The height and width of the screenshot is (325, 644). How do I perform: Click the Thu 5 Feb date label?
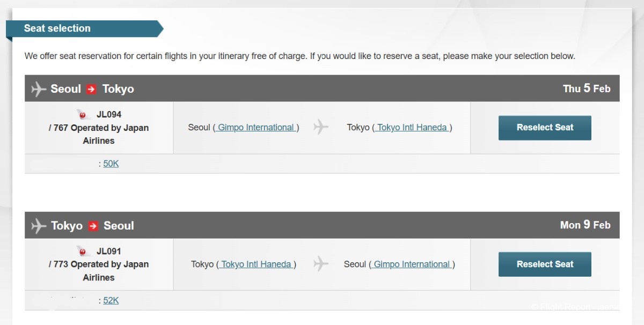point(587,88)
